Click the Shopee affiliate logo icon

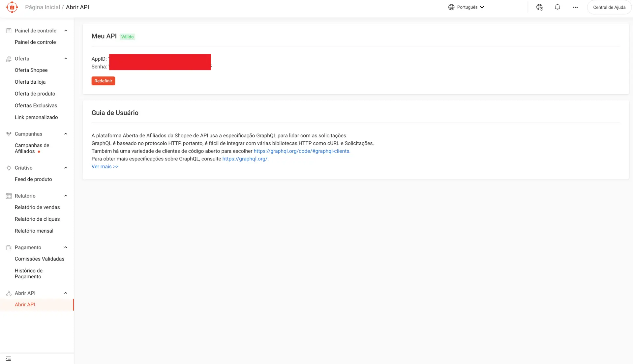pos(12,7)
